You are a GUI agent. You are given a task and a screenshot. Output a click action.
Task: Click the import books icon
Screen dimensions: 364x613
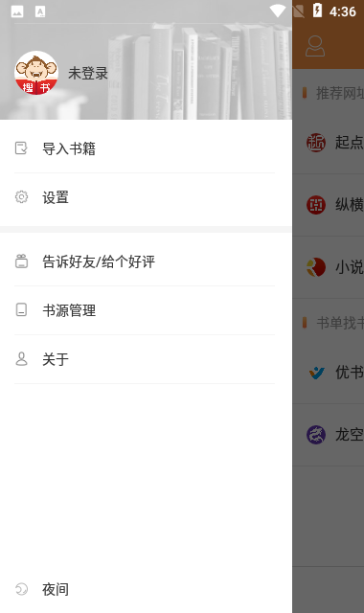tap(21, 148)
